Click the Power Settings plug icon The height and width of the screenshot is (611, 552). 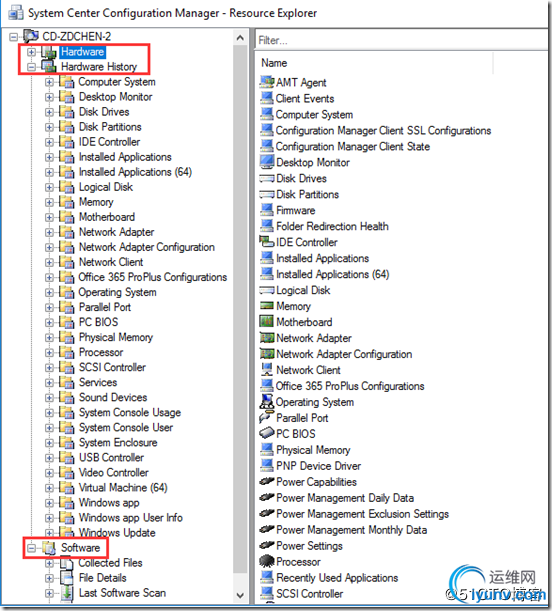(267, 546)
